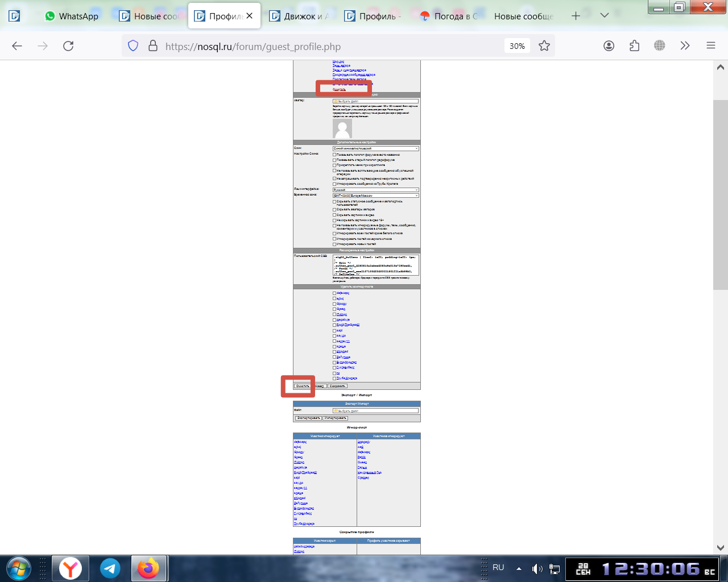The width and height of the screenshot is (728, 582).
Task: Check 'Игнорировать новых гостей' option
Action: coord(334,244)
